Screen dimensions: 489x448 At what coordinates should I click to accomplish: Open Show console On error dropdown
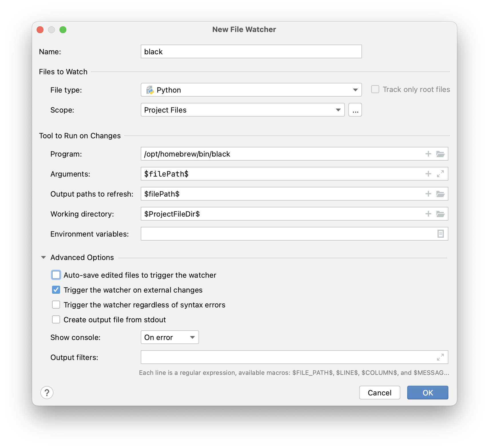coord(170,337)
